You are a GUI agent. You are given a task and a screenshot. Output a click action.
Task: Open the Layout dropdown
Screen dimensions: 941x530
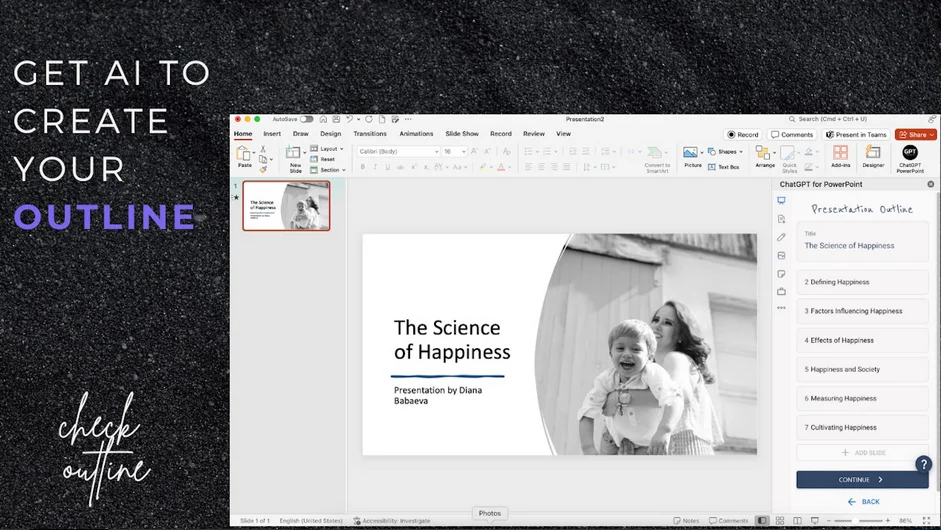tap(327, 148)
